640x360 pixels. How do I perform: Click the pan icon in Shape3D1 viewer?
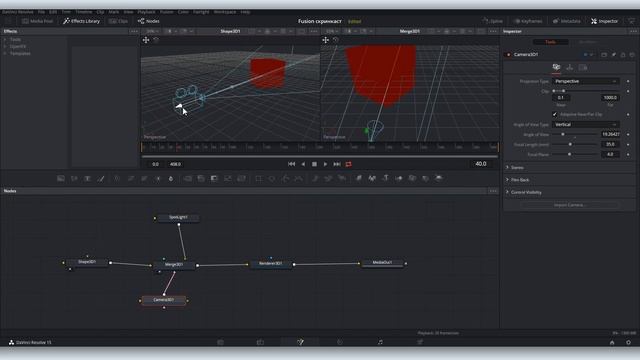tap(146, 40)
